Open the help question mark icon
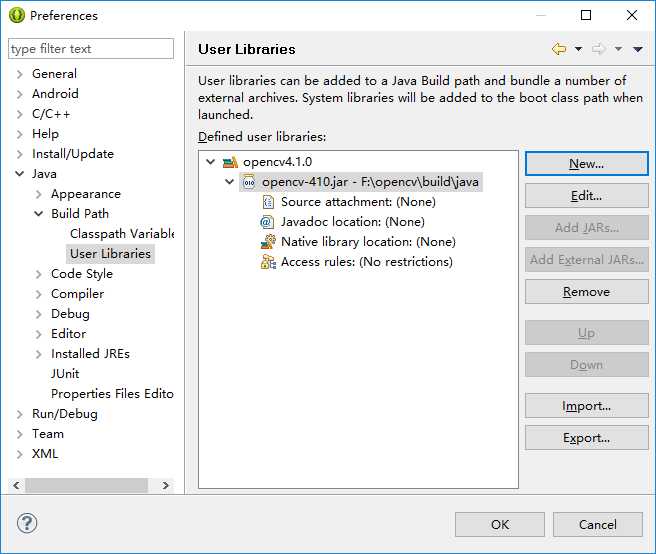This screenshot has height=554, width=656. tap(27, 523)
